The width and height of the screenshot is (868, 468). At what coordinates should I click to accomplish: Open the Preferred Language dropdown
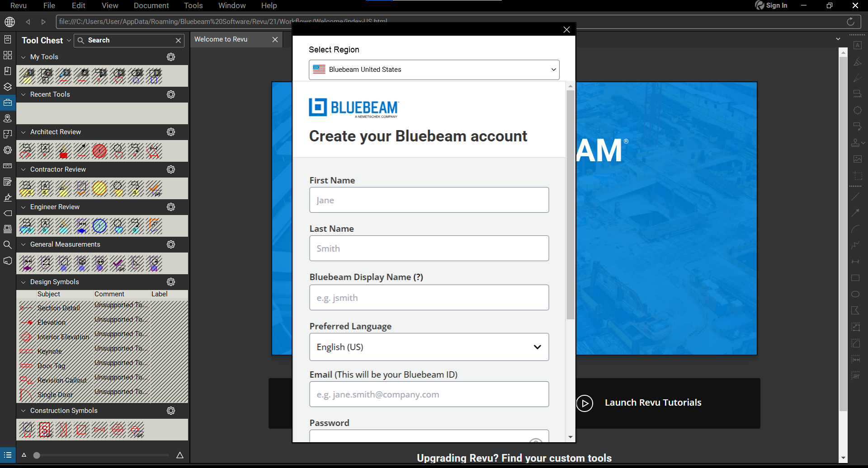(x=429, y=347)
